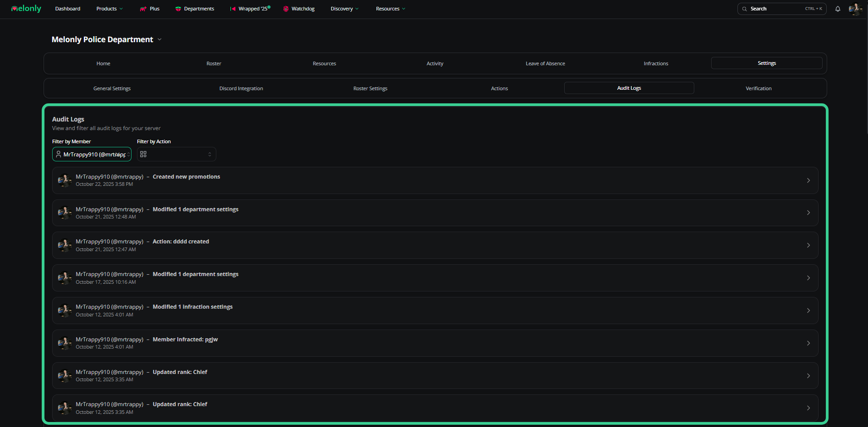This screenshot has width=868, height=427.
Task: Open the Filter by Member dropdown
Action: pos(92,154)
